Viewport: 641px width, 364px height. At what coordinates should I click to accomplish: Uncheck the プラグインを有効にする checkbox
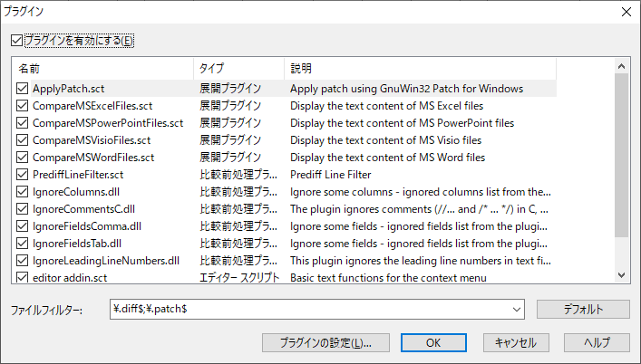pos(16,41)
